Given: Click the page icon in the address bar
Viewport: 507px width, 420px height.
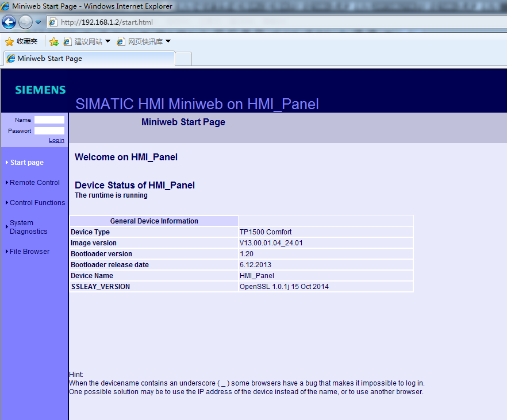Looking at the screenshot, I should 53,22.
